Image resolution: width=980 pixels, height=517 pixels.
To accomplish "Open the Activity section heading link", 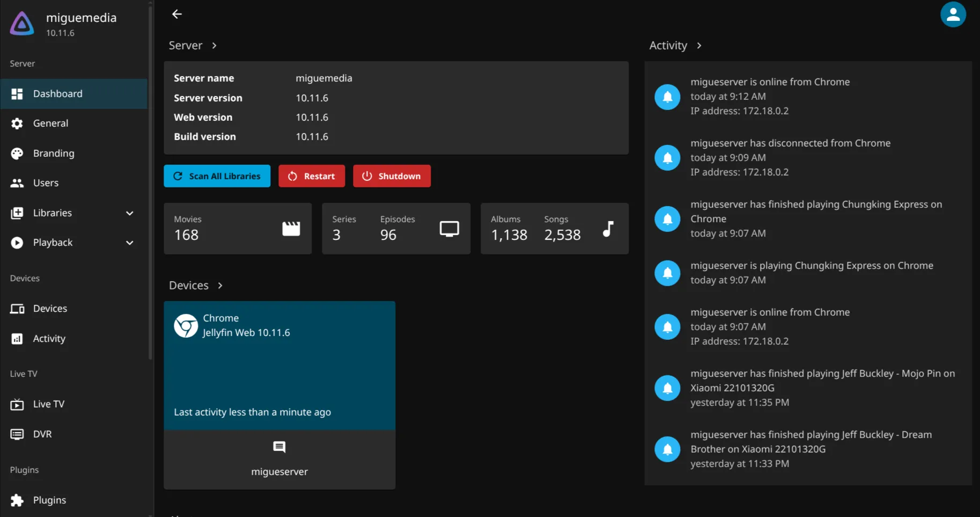I will 675,46.
